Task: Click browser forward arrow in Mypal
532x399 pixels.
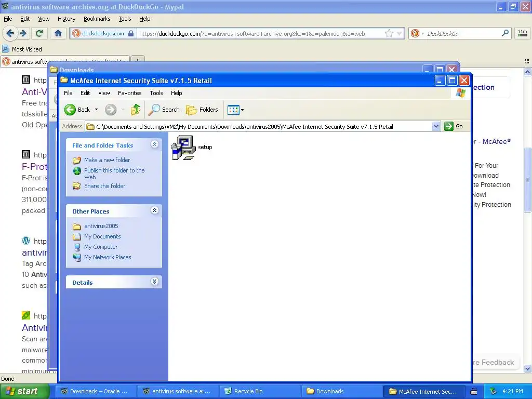Action: (23, 33)
